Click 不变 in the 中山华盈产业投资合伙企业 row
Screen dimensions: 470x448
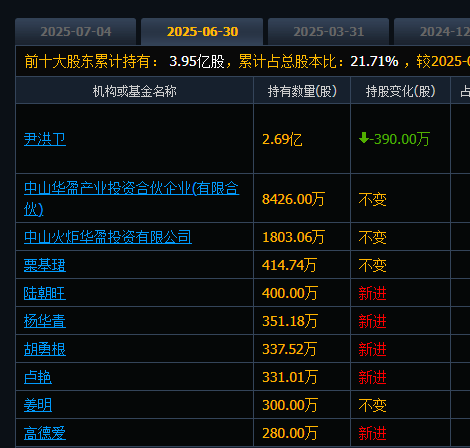[x=372, y=200]
